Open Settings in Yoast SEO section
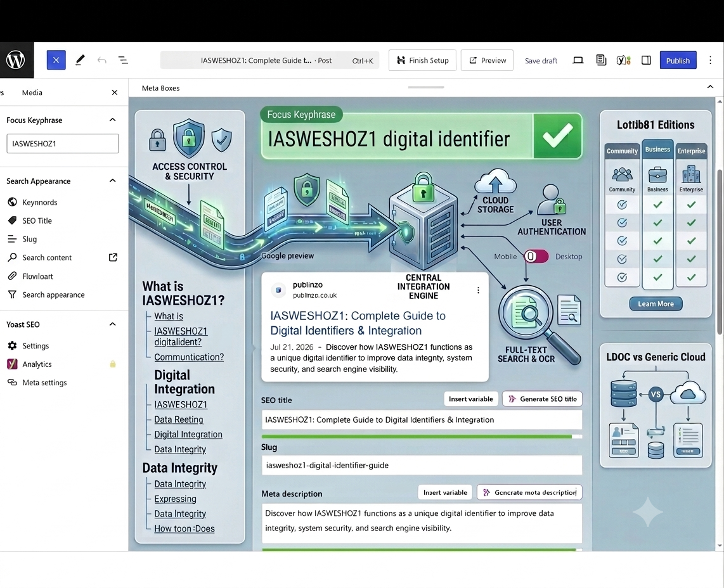Image resolution: width=724 pixels, height=588 pixels. click(x=36, y=346)
